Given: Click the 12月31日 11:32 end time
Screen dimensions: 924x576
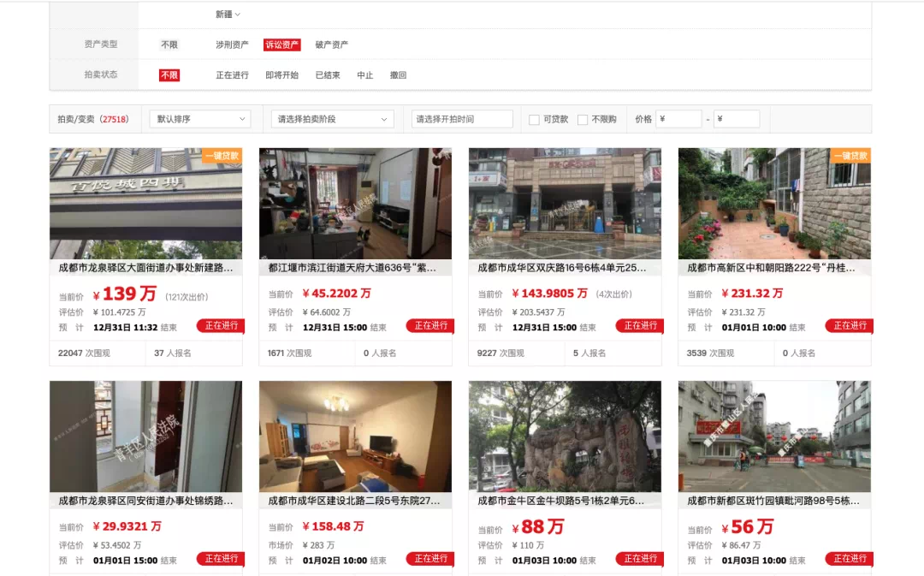Looking at the screenshot, I should click(x=126, y=328).
